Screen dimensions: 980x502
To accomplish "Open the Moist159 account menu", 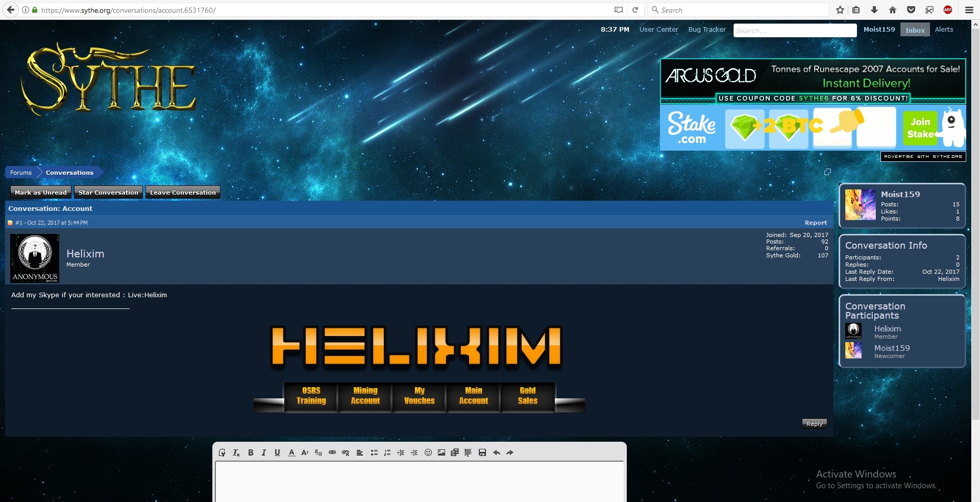I will pos(879,30).
